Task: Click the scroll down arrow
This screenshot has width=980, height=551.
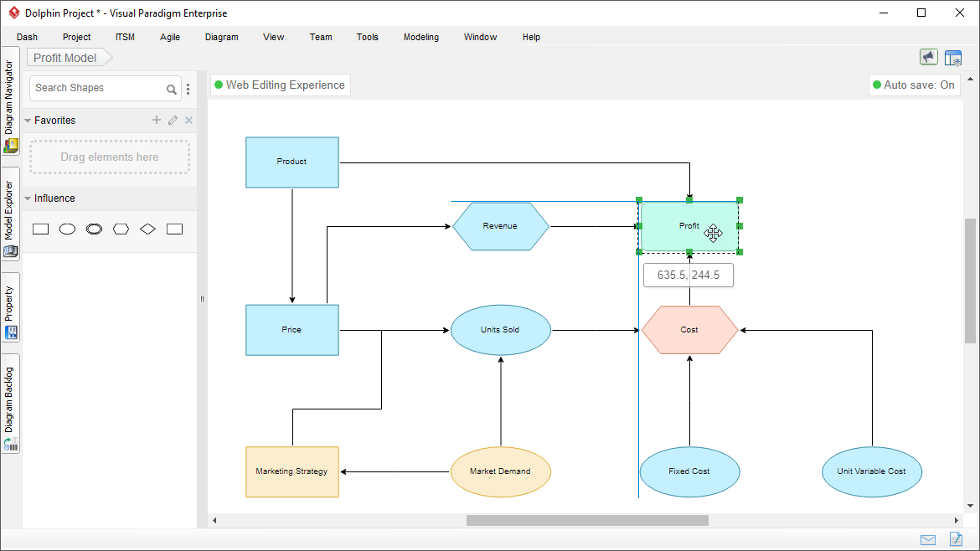Action: (970, 506)
